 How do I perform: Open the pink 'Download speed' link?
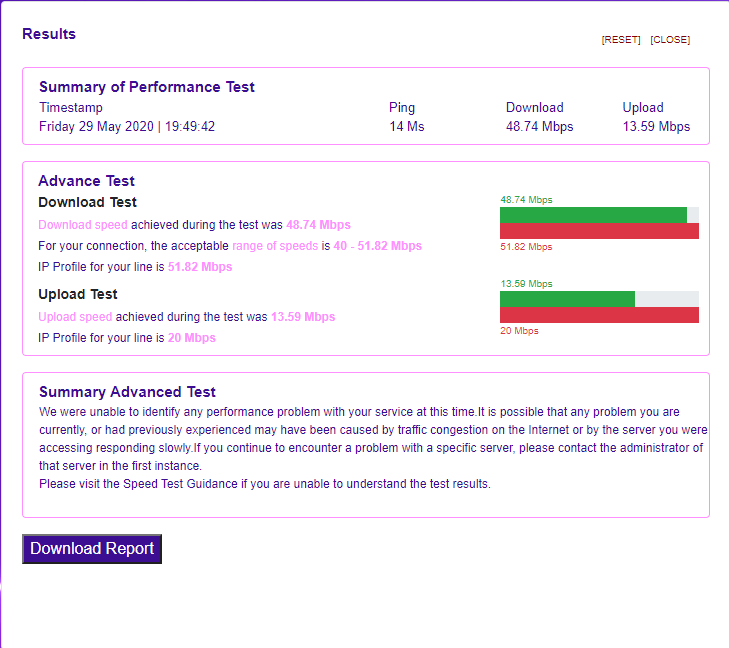tap(83, 225)
